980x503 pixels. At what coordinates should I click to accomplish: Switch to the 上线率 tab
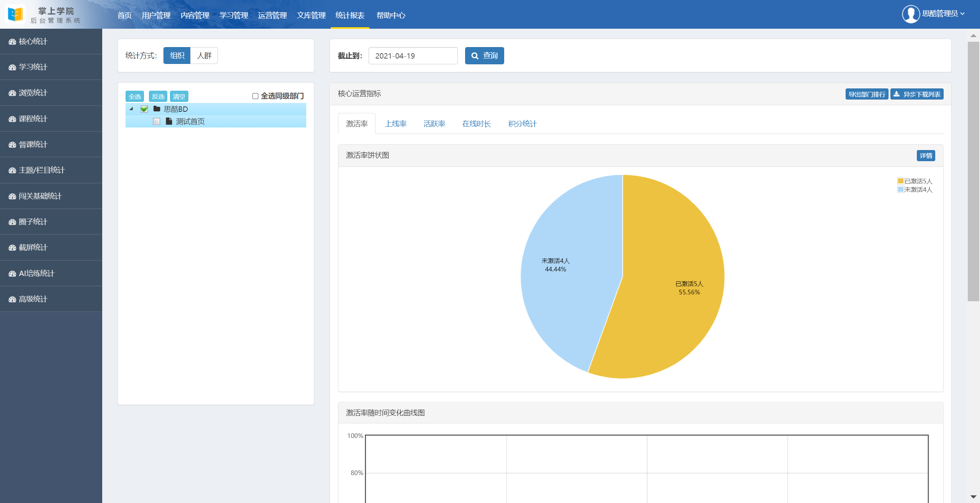[396, 124]
